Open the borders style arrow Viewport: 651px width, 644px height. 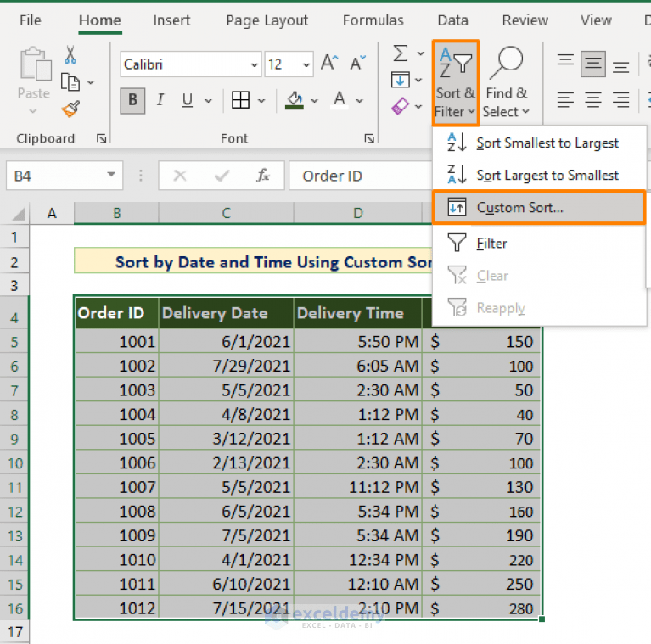[x=261, y=100]
